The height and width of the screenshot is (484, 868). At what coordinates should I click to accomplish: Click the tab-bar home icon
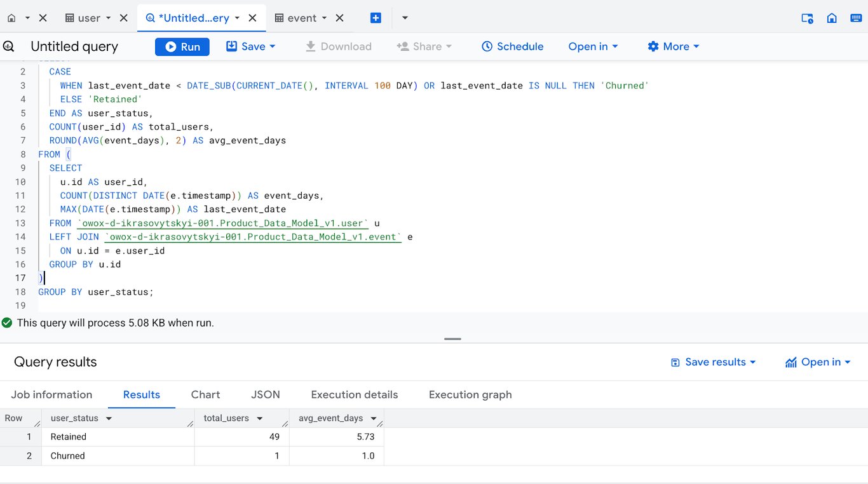832,18
